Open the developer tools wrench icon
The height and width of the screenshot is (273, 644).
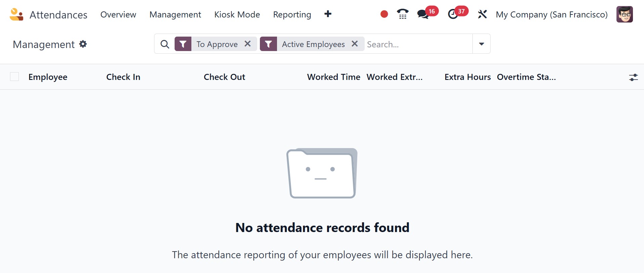pos(482,14)
